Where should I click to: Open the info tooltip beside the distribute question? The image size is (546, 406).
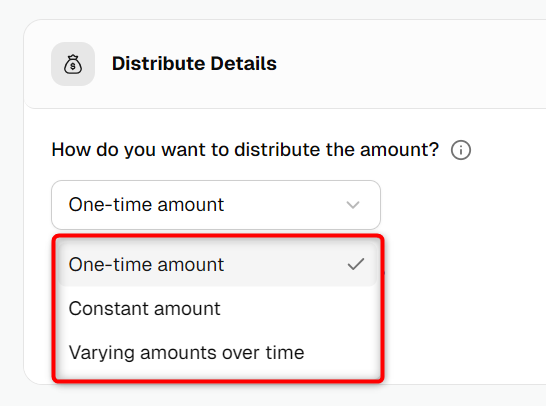click(x=461, y=150)
